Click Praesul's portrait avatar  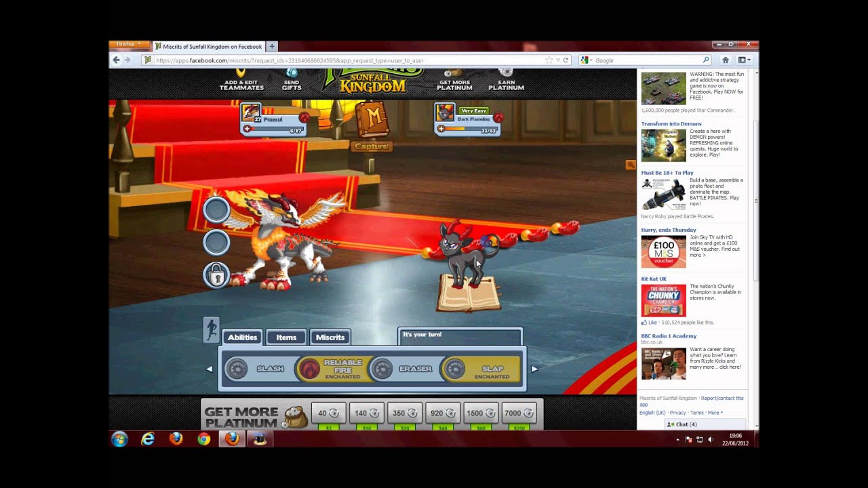point(251,113)
